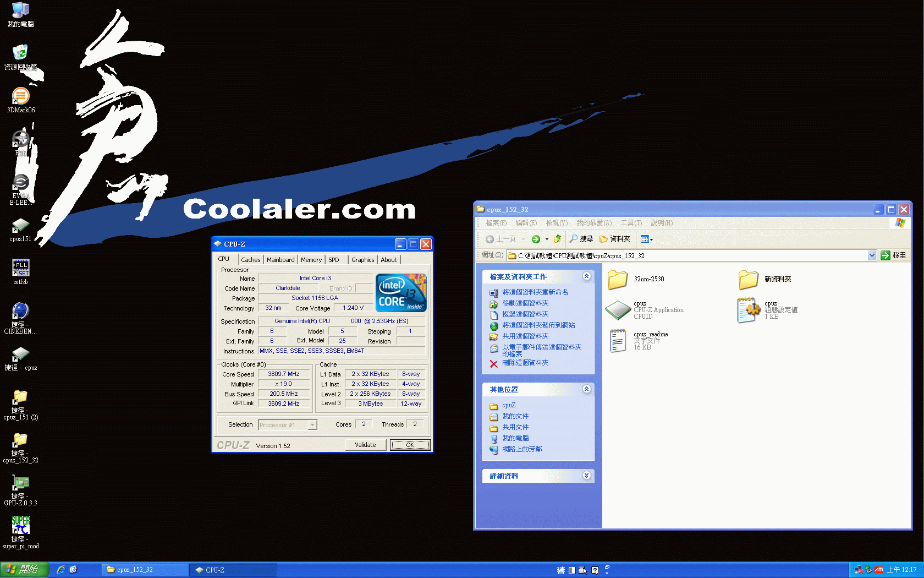Select the cpuz configuration settings file

pyautogui.click(x=768, y=310)
